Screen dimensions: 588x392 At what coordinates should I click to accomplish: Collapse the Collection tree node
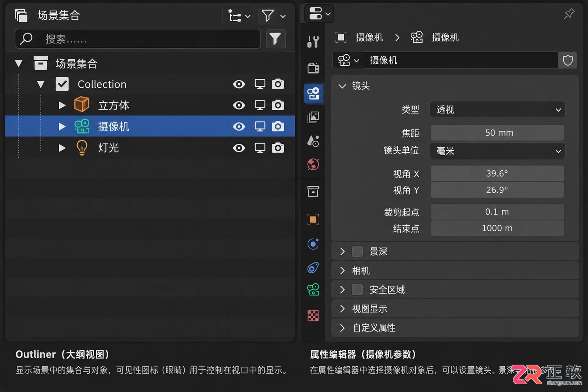[40, 85]
